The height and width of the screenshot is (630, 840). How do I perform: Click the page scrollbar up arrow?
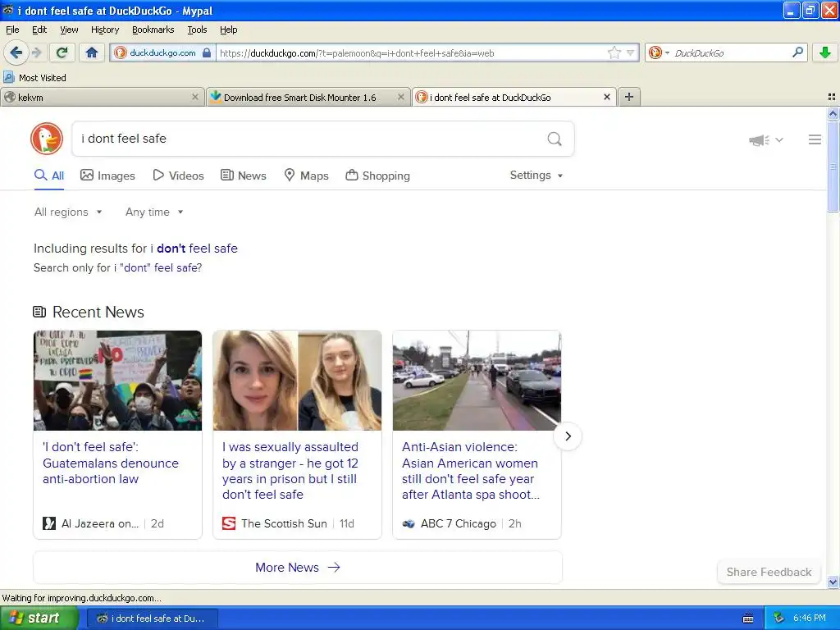tap(833, 113)
